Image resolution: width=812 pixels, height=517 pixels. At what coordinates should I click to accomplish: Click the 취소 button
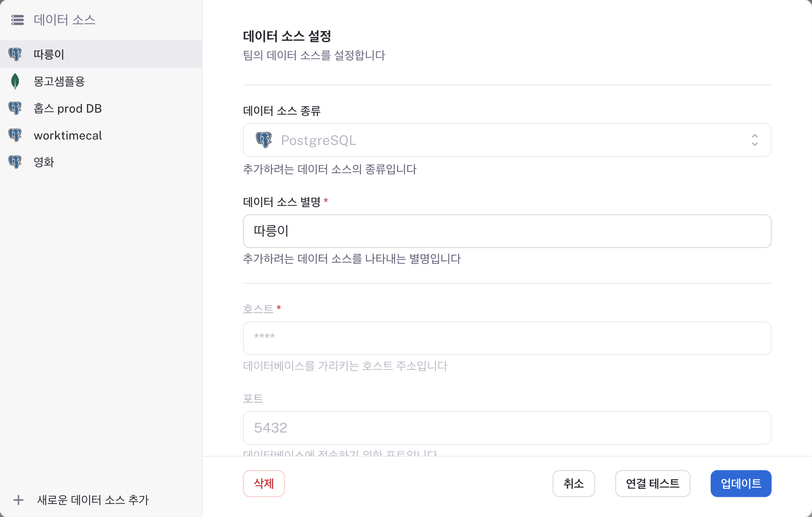click(574, 483)
